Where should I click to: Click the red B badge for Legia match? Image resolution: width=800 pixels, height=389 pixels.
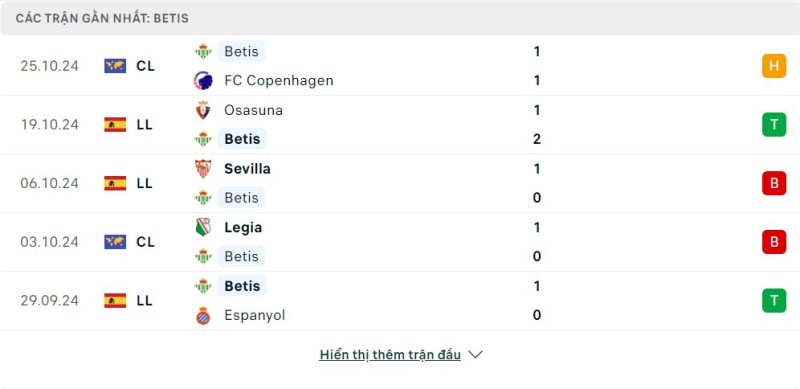pyautogui.click(x=774, y=242)
